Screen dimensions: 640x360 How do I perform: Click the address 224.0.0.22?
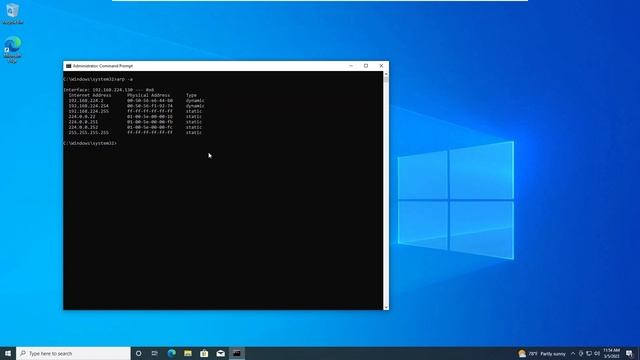tap(82, 116)
